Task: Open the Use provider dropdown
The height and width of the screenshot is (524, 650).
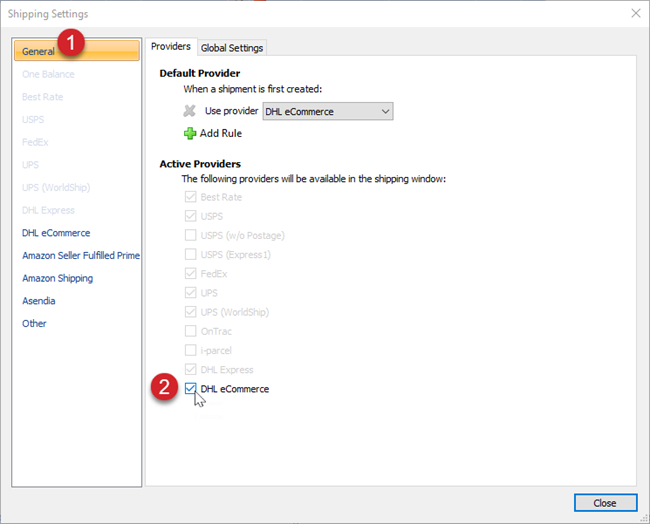Action: [x=327, y=112]
